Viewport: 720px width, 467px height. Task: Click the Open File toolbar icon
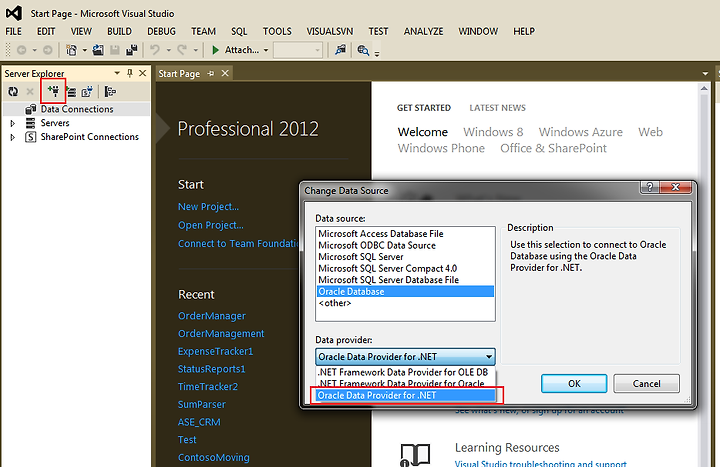point(98,50)
